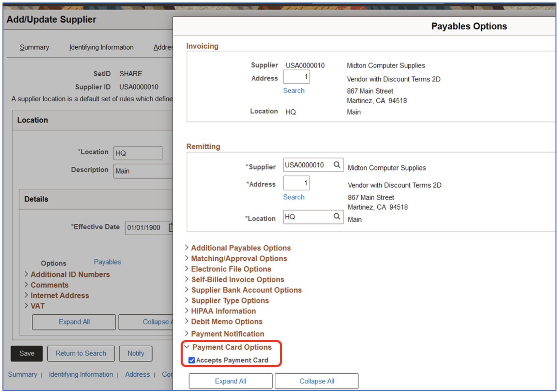Image resolution: width=557 pixels, height=392 pixels.
Task: Select the Summary tab
Action: pyautogui.click(x=34, y=47)
